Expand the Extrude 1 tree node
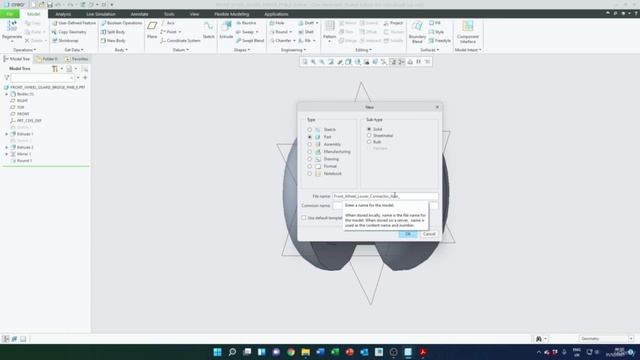The image size is (640, 360). (x=7, y=134)
